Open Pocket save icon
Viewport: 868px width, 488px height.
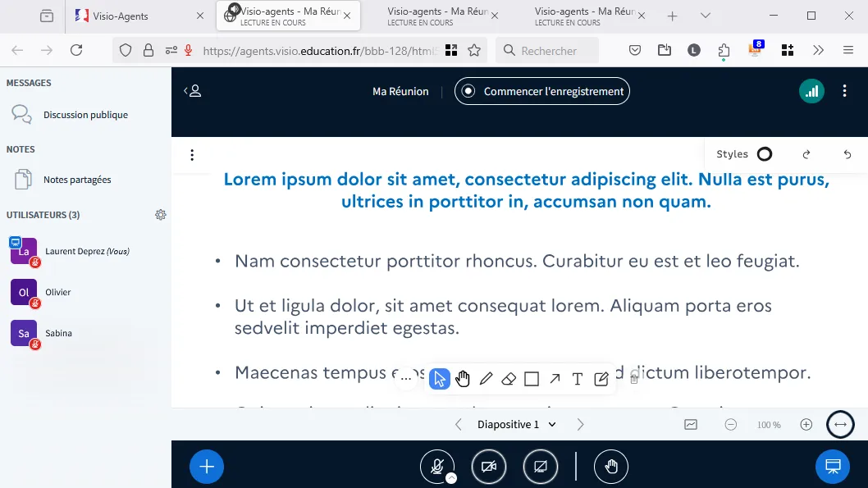click(635, 50)
